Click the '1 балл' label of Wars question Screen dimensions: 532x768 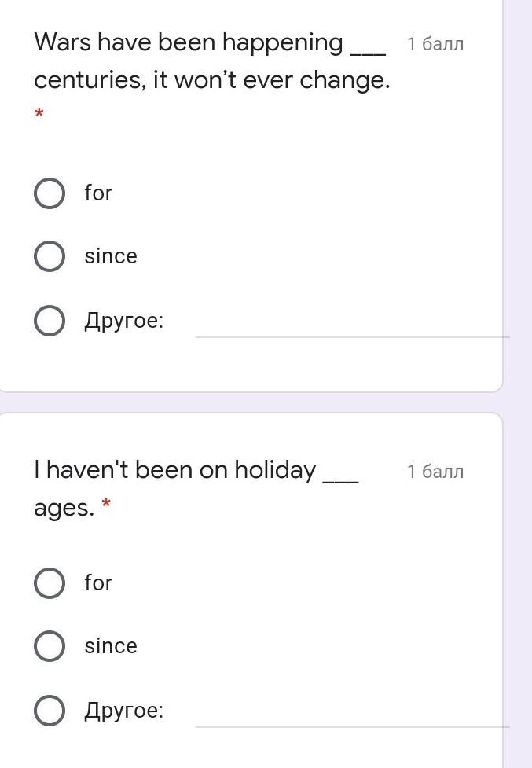click(x=435, y=44)
